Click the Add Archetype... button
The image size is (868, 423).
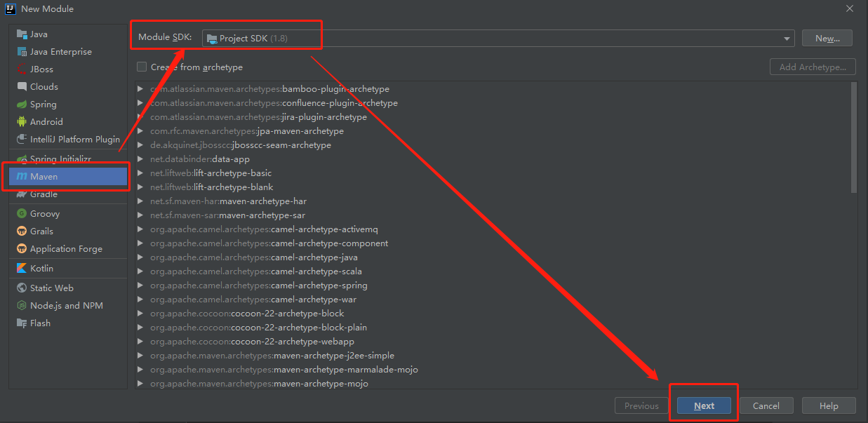[813, 67]
